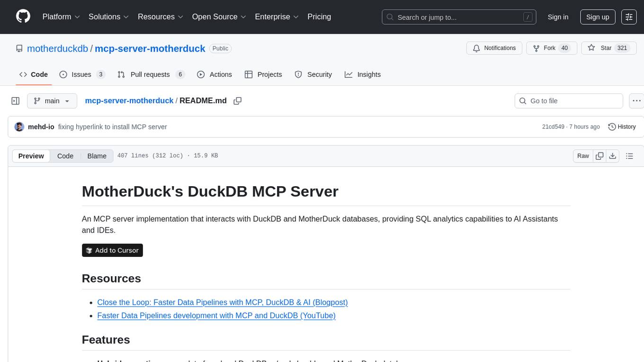The image size is (644, 362).
Task: Open the main branch selector
Action: coord(52,101)
